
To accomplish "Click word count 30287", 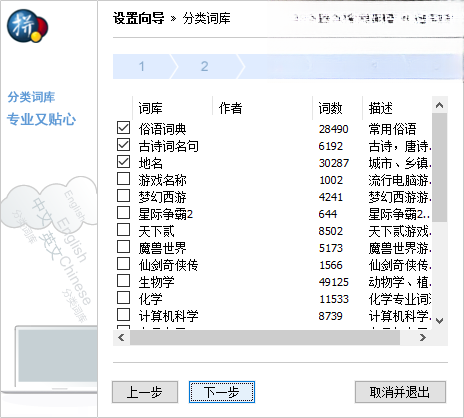I will (x=334, y=163).
